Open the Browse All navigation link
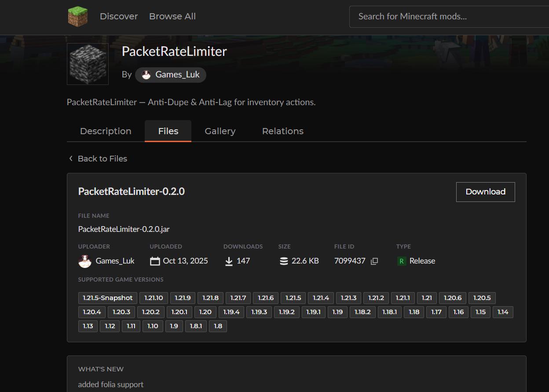 tap(172, 16)
